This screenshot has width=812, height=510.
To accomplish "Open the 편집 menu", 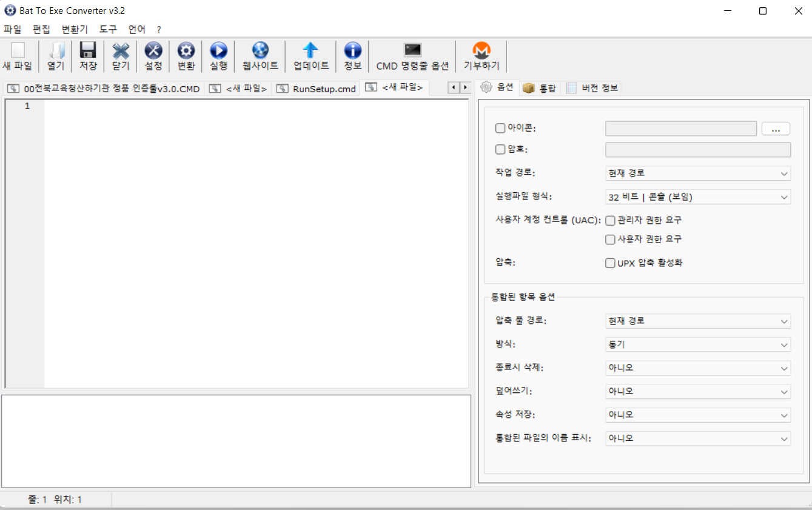I will (x=41, y=29).
